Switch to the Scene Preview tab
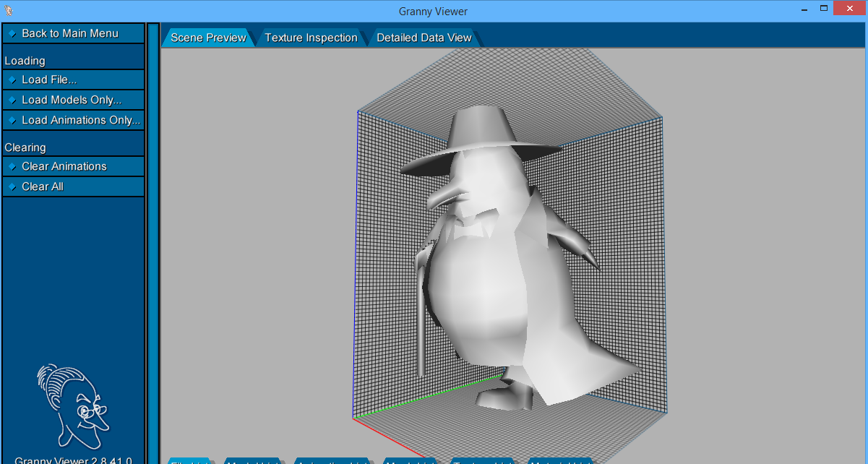 coord(208,38)
